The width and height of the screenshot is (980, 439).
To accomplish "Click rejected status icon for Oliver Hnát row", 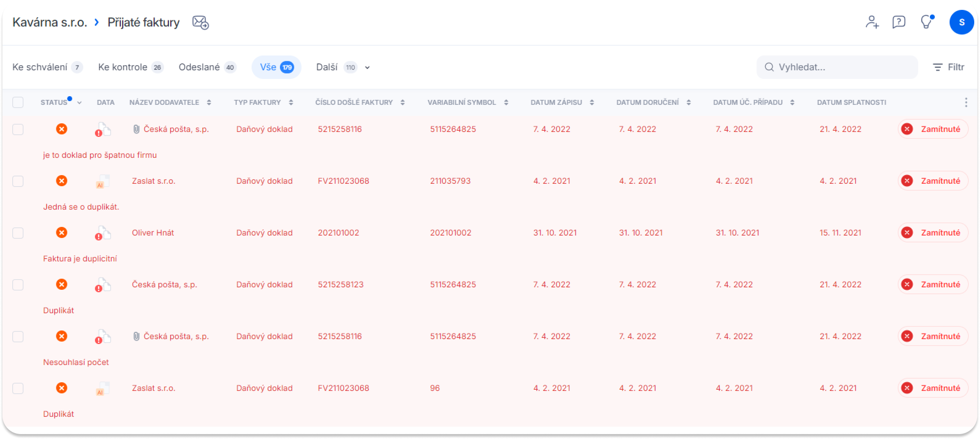I will point(62,233).
